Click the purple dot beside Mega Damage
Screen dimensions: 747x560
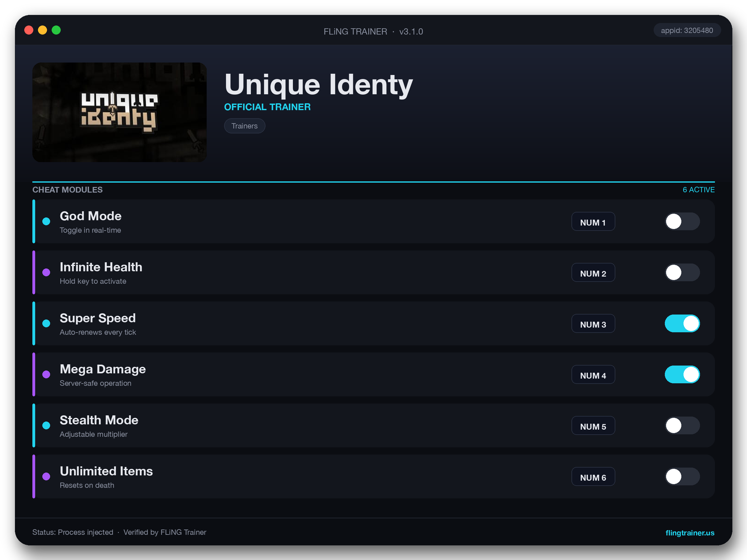tap(46, 374)
